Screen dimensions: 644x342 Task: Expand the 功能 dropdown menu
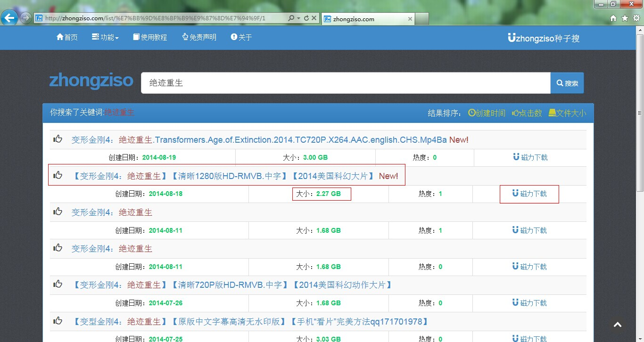105,37
